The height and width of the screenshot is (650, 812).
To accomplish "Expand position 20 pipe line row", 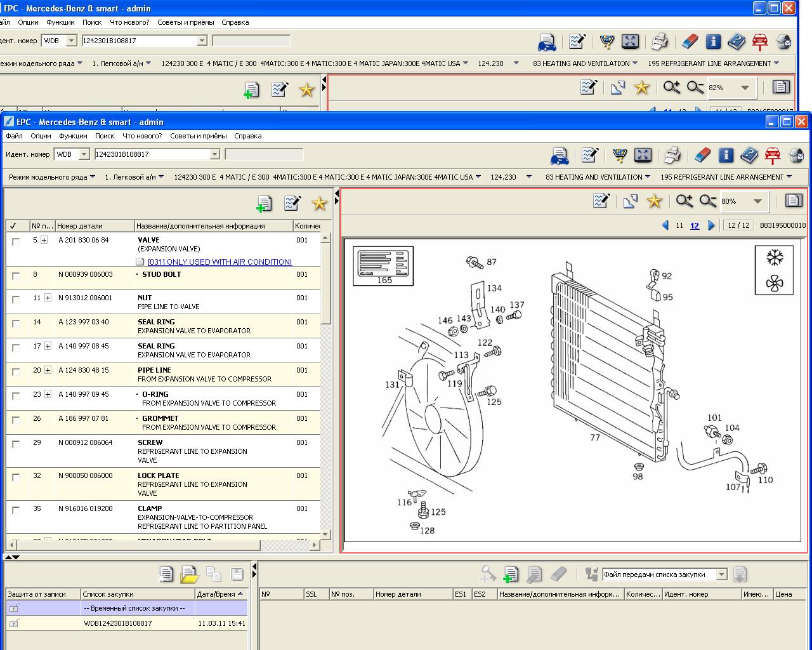I will click(48, 370).
